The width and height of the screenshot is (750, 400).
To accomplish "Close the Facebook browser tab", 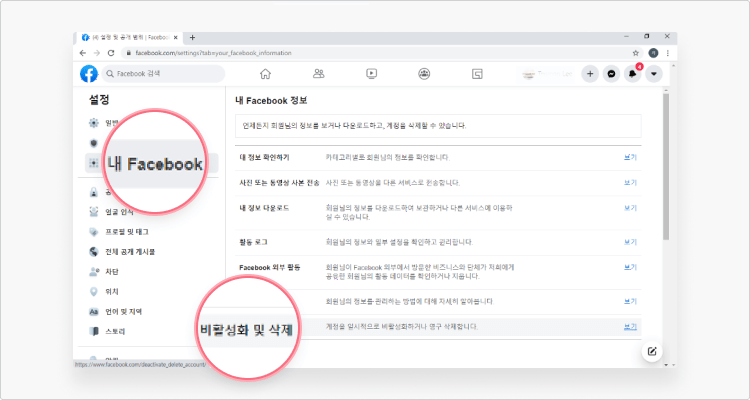I will coord(176,37).
